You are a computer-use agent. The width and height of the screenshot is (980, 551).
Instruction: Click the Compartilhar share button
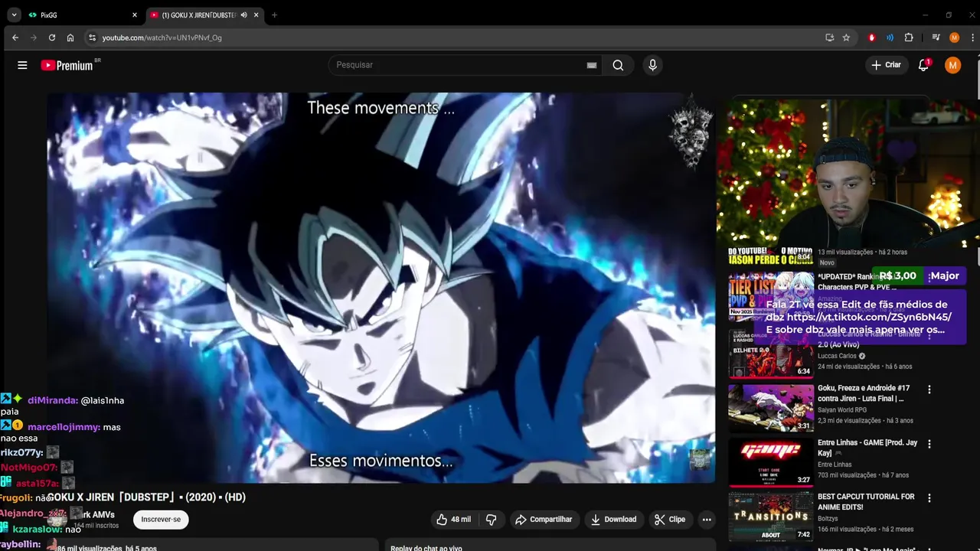tap(544, 519)
